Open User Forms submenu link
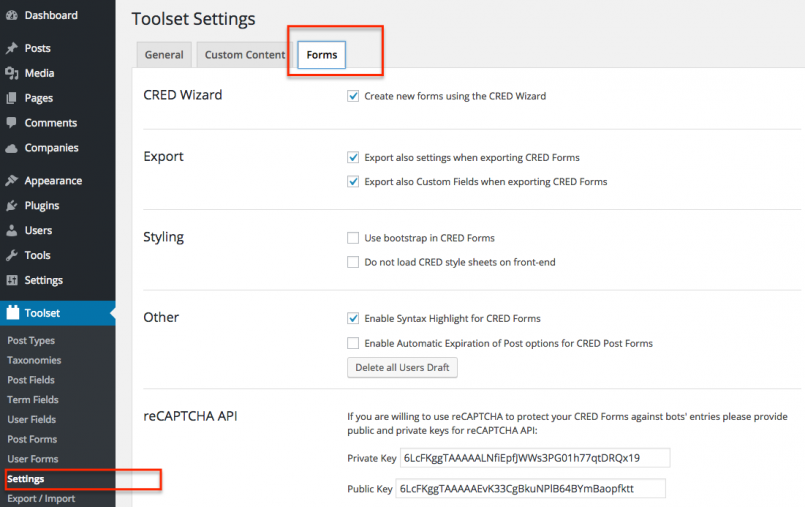Viewport: 805px width, 507px height. (x=32, y=459)
